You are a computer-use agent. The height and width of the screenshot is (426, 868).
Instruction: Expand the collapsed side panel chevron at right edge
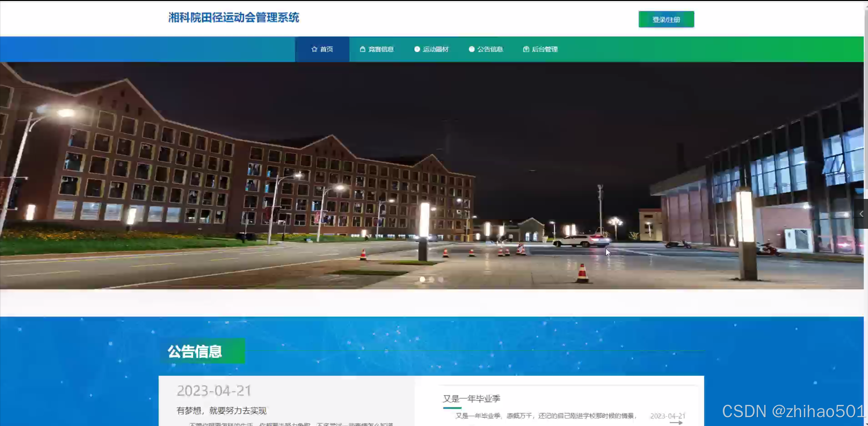pos(861,214)
